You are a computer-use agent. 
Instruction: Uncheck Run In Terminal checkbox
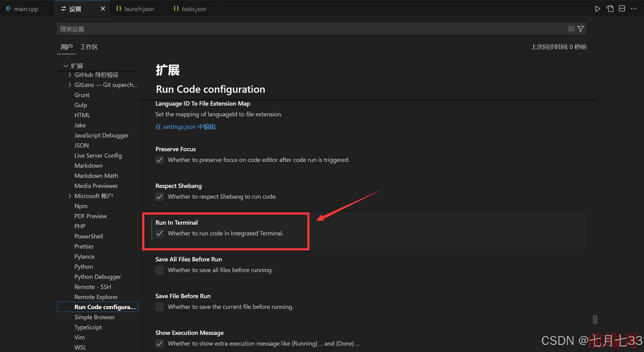160,233
